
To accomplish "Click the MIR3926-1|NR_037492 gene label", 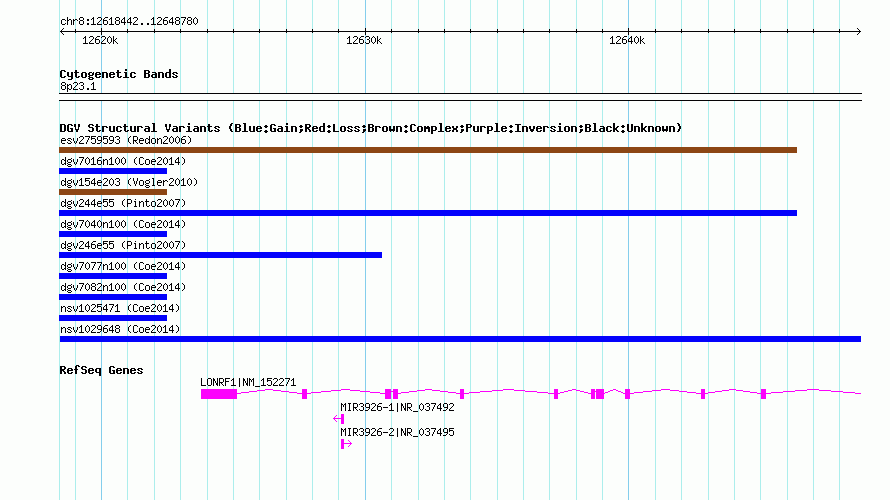I will coord(397,407).
